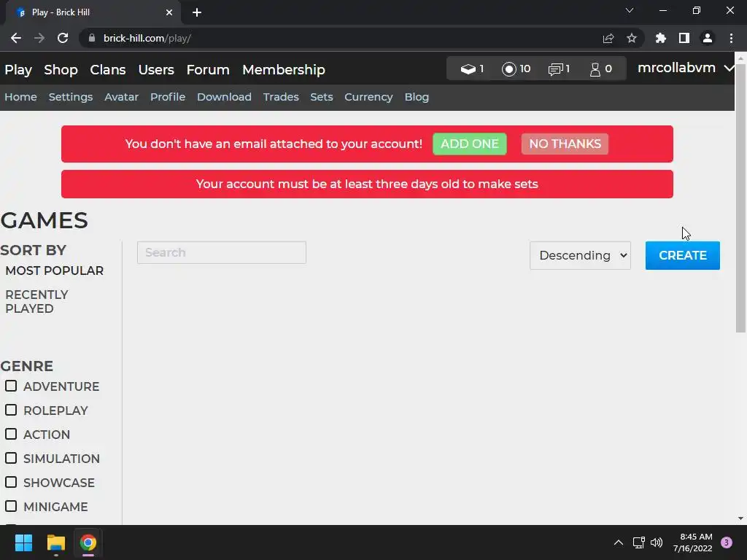This screenshot has height=560, width=747.
Task: Open the Sets submenu link
Action: tap(322, 97)
